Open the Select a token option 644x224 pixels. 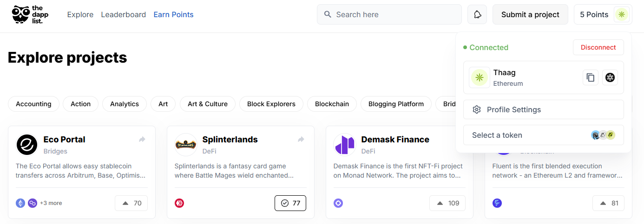pyautogui.click(x=544, y=135)
